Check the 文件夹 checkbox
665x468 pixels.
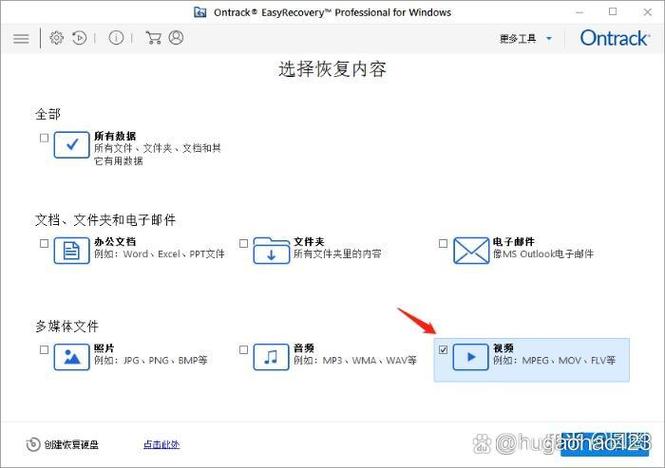point(243,243)
